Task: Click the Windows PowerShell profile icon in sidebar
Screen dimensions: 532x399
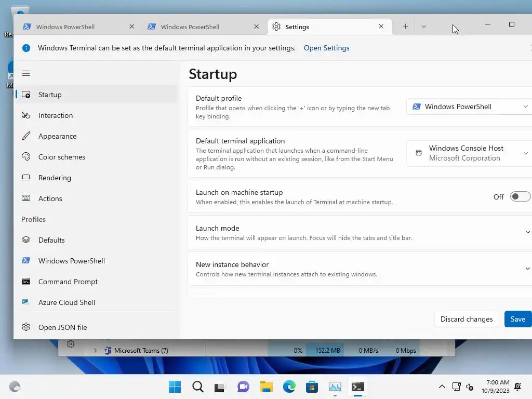Action: tap(26, 261)
